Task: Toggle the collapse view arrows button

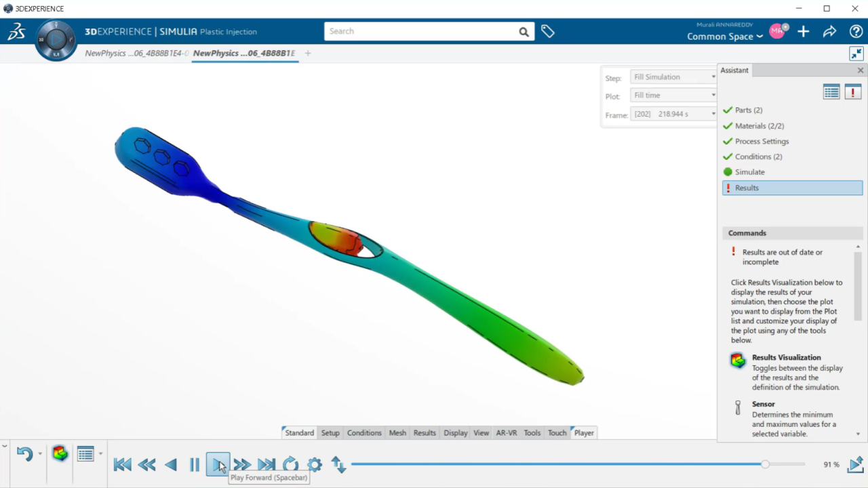Action: click(856, 54)
